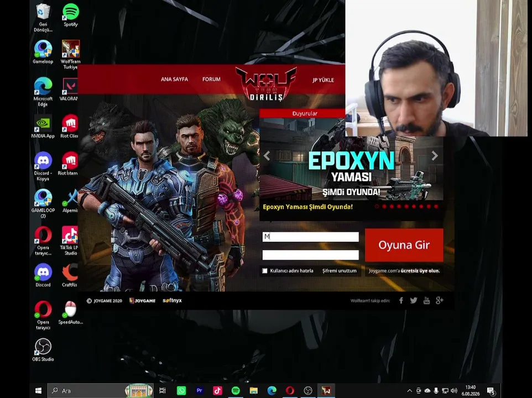Viewport: 532px width, 398px height.
Task: Click the microphone tray icon
Action: 436,391
